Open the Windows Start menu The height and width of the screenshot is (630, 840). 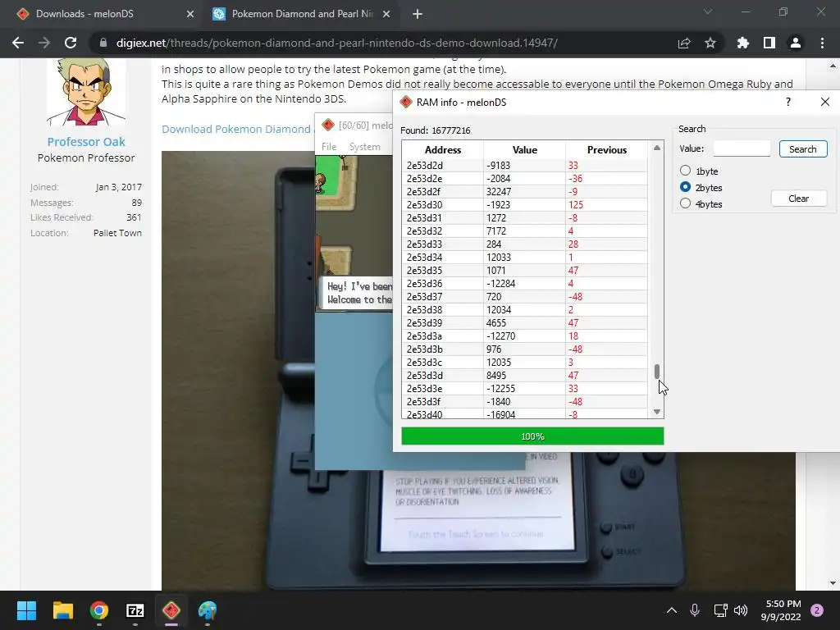click(26, 610)
